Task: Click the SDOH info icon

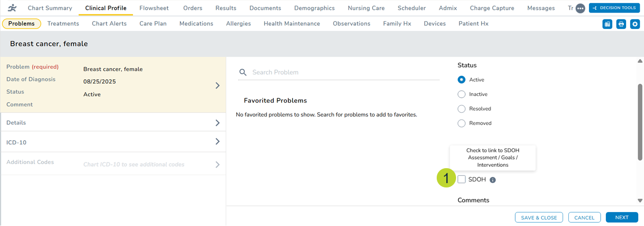Action: (x=493, y=180)
